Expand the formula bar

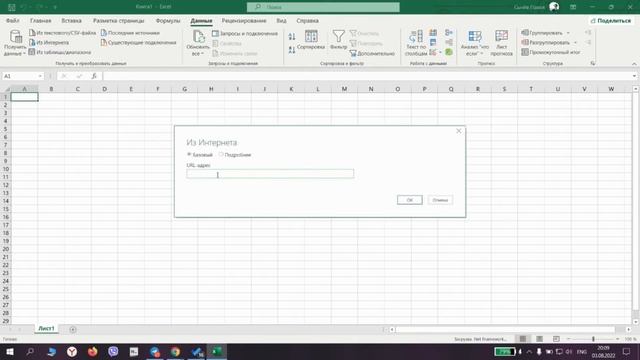click(x=634, y=76)
